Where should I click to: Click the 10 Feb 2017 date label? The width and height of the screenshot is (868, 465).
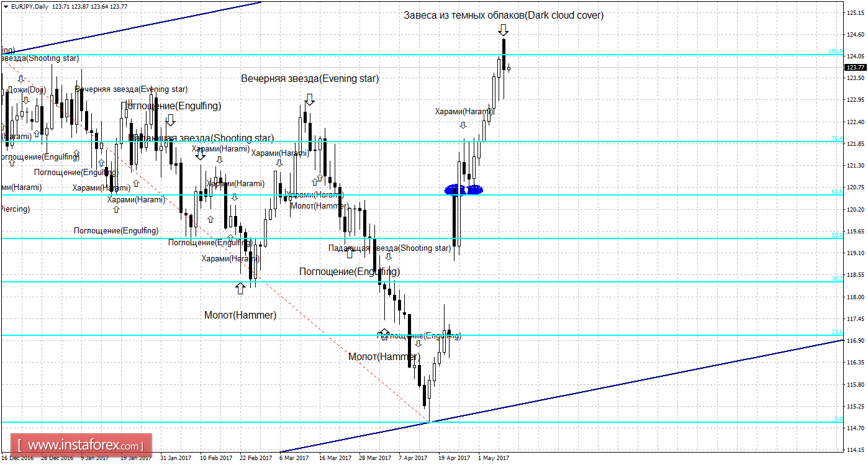[215, 458]
